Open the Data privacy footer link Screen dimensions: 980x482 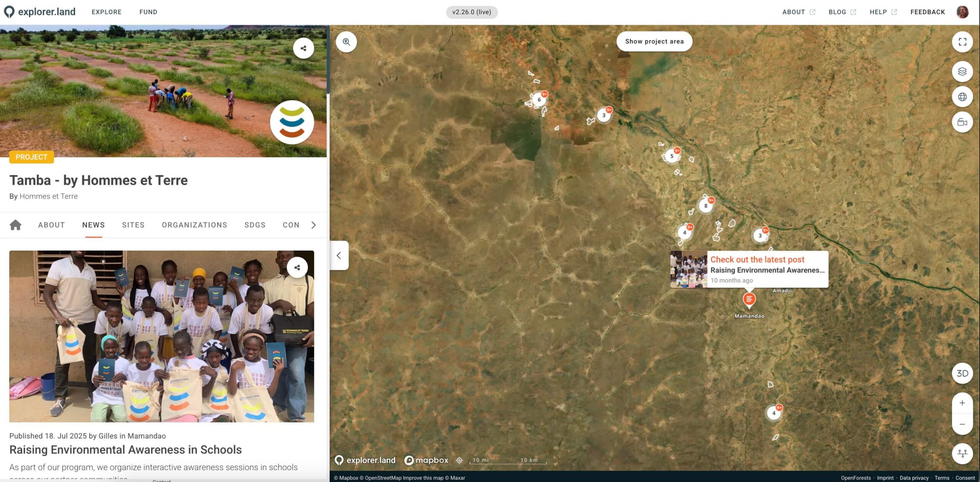[914, 478]
